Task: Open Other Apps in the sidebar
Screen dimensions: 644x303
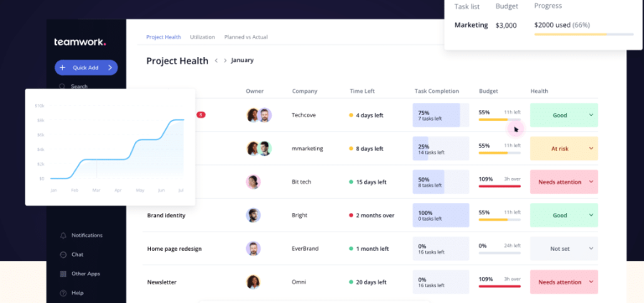Action: pos(80,274)
